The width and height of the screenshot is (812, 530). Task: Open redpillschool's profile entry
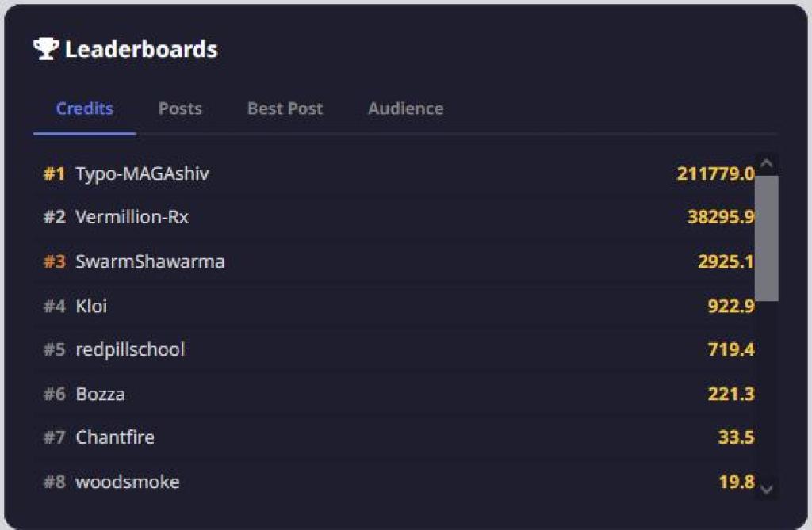(x=130, y=349)
